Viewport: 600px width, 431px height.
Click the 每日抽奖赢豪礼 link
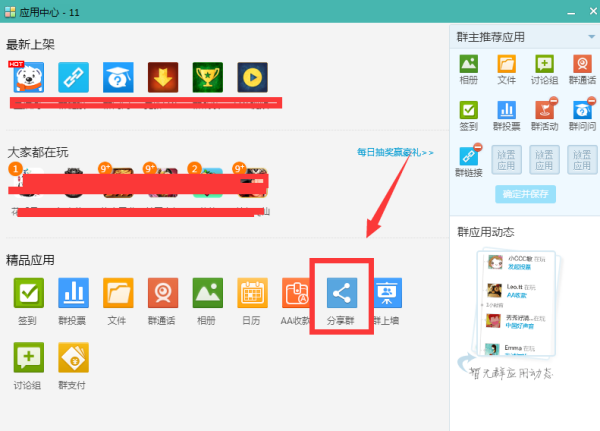pyautogui.click(x=395, y=153)
